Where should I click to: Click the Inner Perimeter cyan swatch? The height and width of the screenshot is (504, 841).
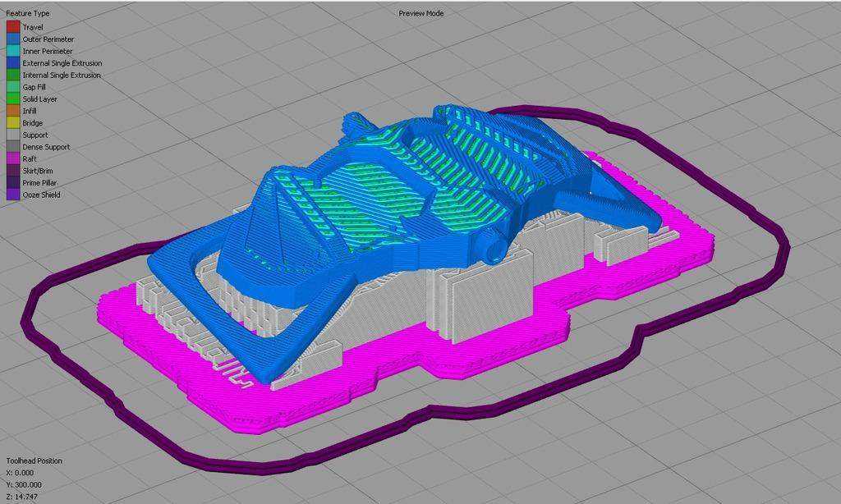(x=13, y=51)
